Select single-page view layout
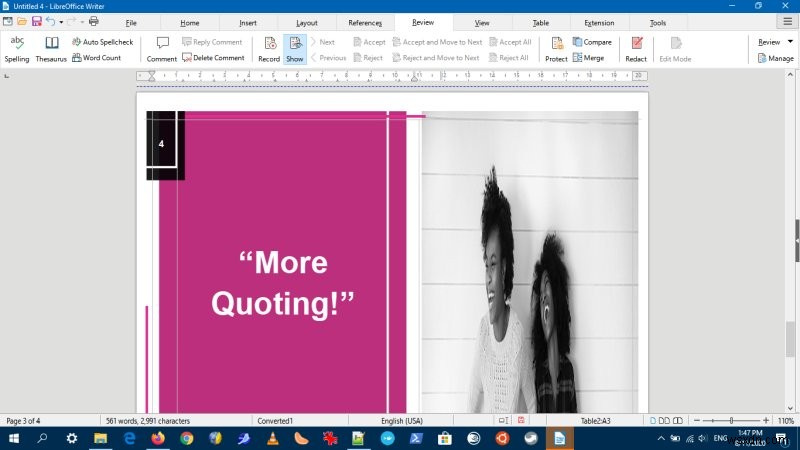This screenshot has width=800, height=450. (653, 421)
